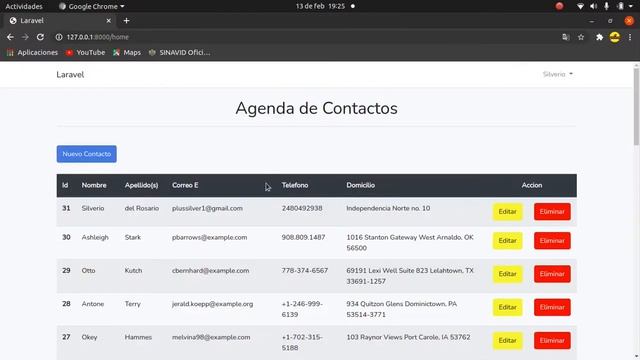The width and height of the screenshot is (640, 360).
Task: Click the Nuevo Contacto button
Action: coord(87,154)
